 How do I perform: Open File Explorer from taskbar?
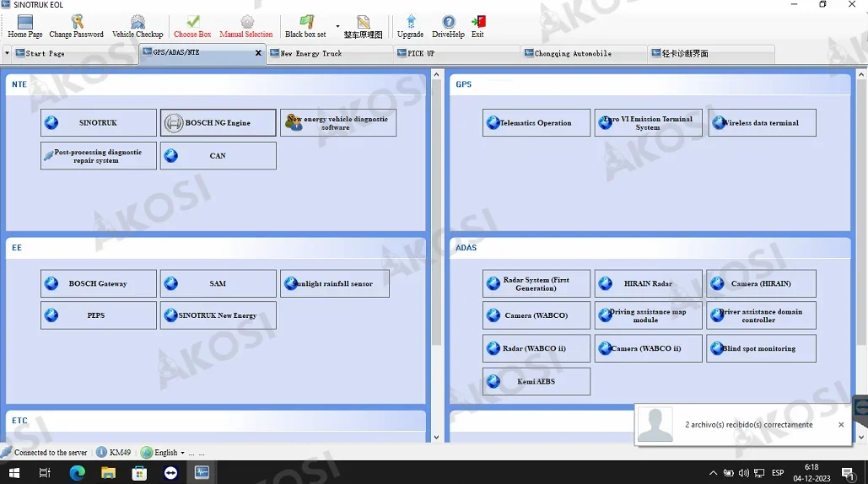pyautogui.click(x=108, y=473)
